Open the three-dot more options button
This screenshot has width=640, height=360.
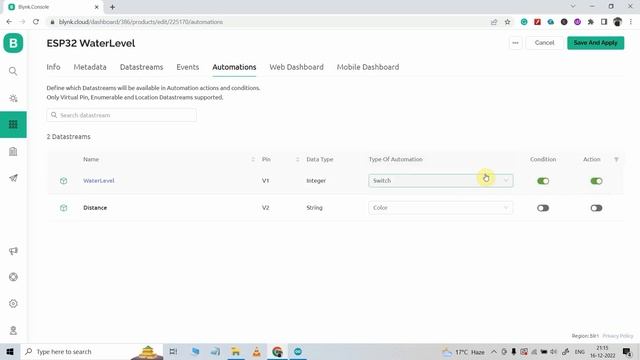pos(516,42)
